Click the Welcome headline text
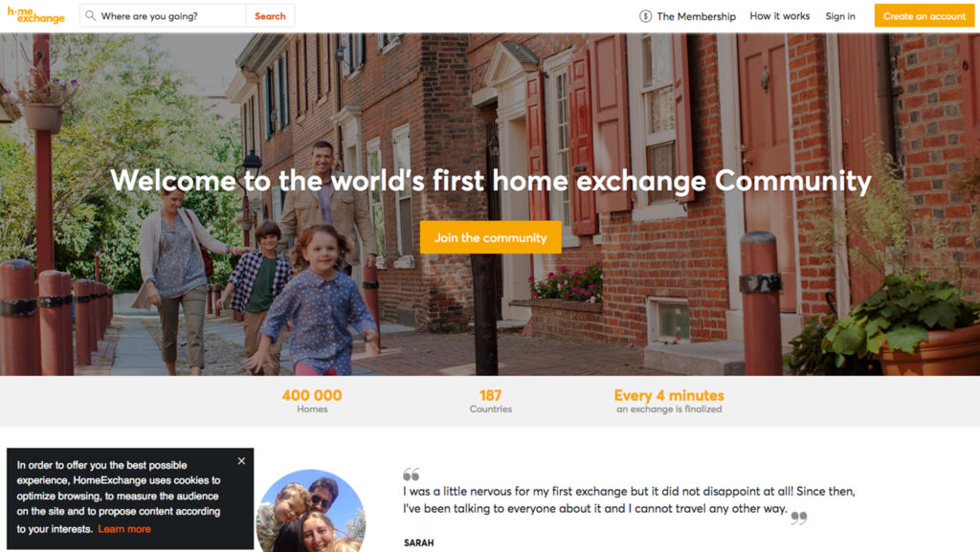 [x=491, y=181]
